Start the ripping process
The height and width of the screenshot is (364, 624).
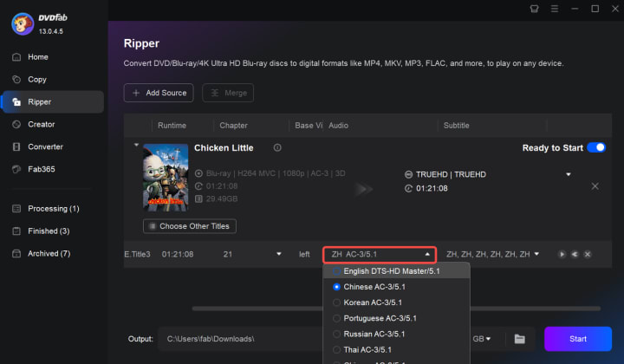click(578, 339)
